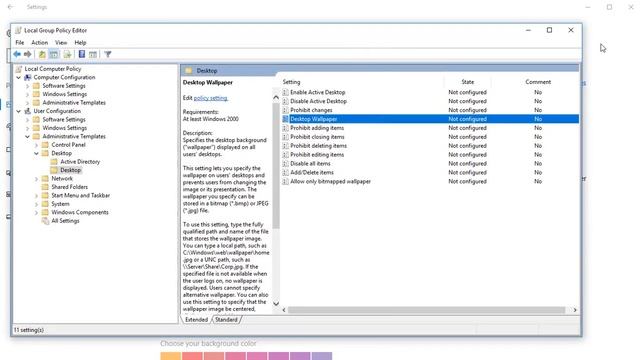Viewport: 640px width, 360px height.
Task: Switch to the Standard tab
Action: (226, 320)
